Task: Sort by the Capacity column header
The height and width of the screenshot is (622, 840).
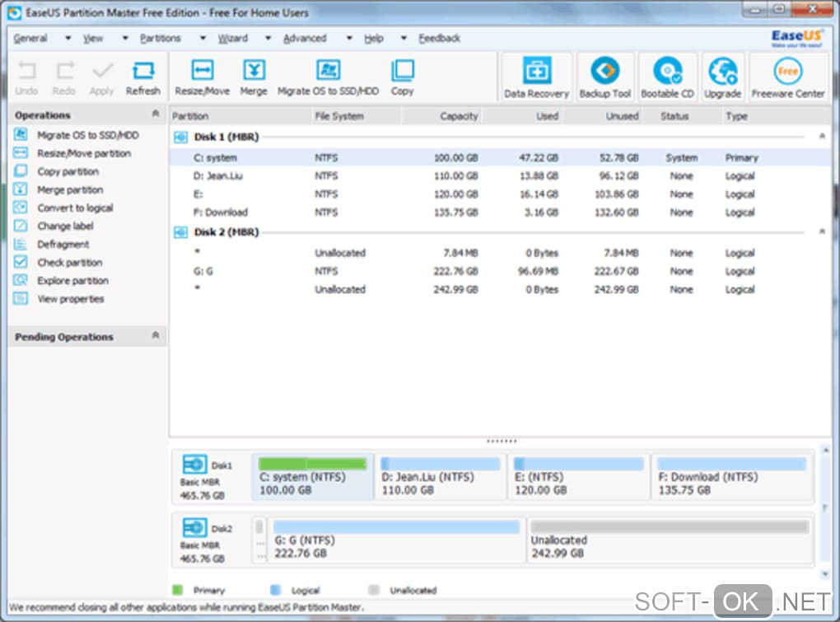Action: coord(441,115)
